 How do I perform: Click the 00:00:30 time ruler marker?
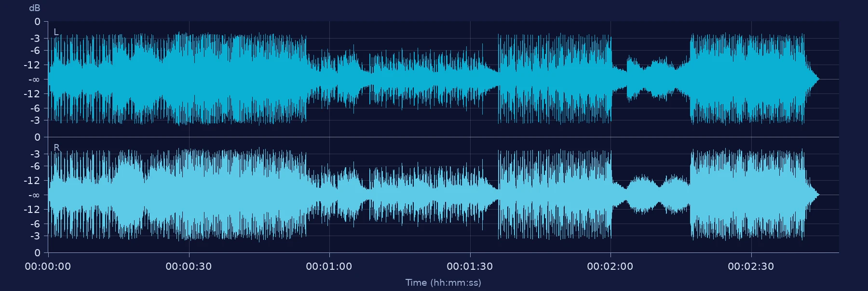pyautogui.click(x=189, y=266)
